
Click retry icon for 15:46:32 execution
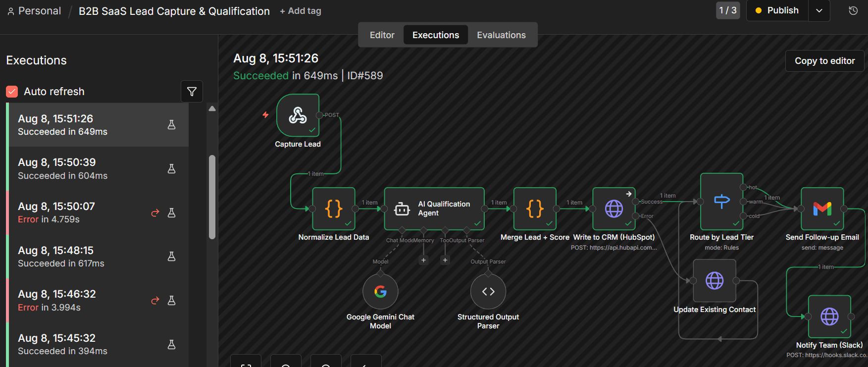coord(155,301)
